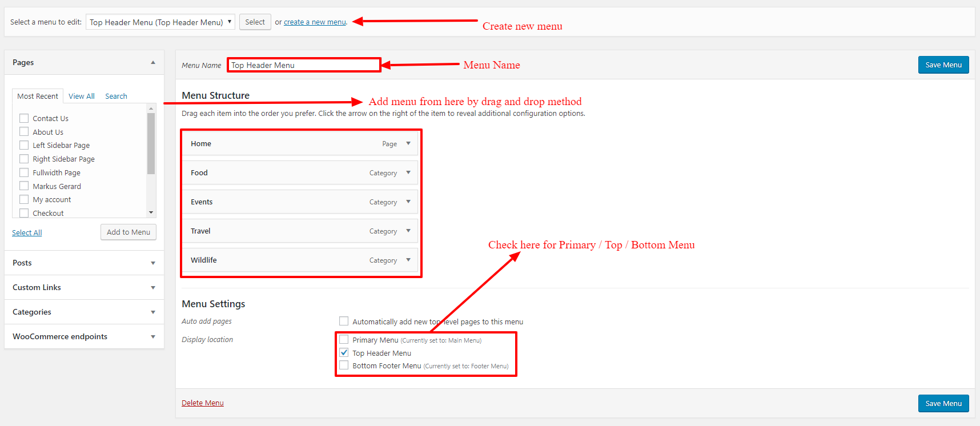Enable the Primary Menu display location
Screen dimensions: 980x426
coord(344,340)
